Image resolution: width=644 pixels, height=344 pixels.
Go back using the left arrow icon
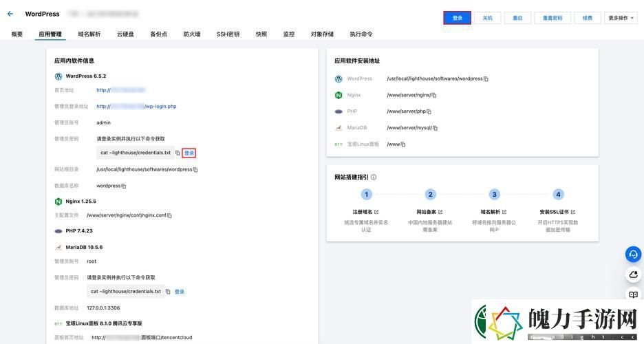pyautogui.click(x=10, y=14)
